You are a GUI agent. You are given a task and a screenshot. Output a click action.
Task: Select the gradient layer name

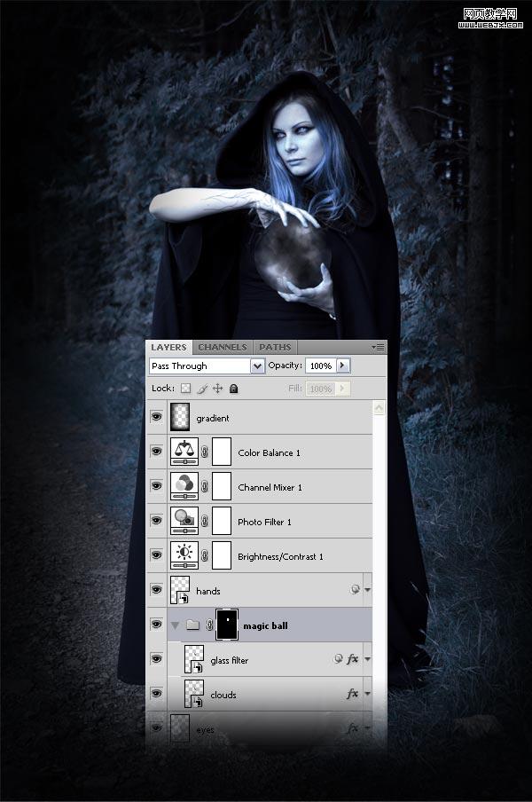point(213,419)
